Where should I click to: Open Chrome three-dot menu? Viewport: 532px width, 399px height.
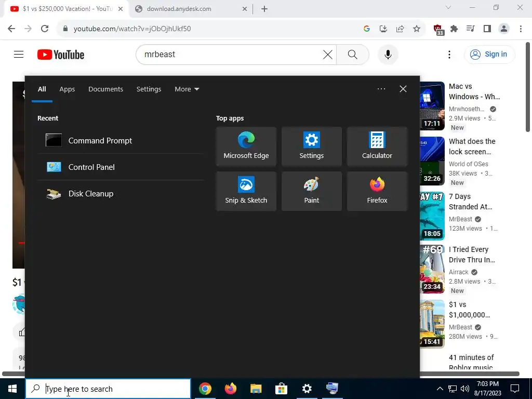coord(521,29)
